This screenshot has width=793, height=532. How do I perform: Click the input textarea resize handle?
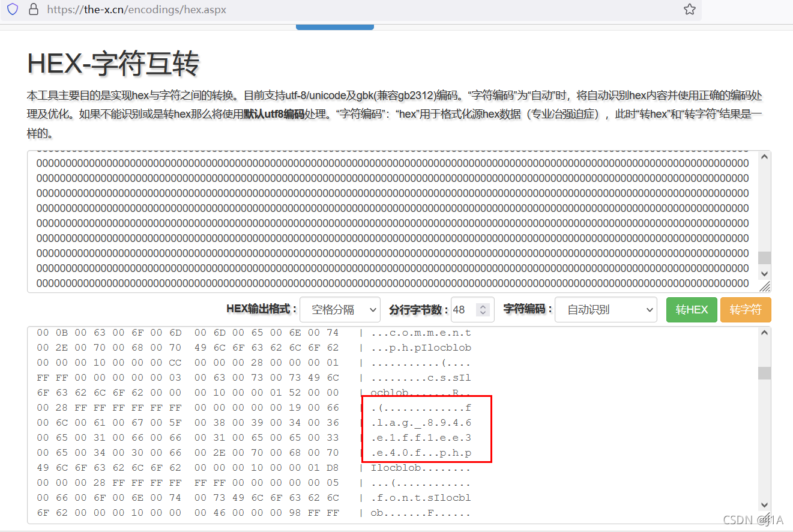pyautogui.click(x=765, y=287)
